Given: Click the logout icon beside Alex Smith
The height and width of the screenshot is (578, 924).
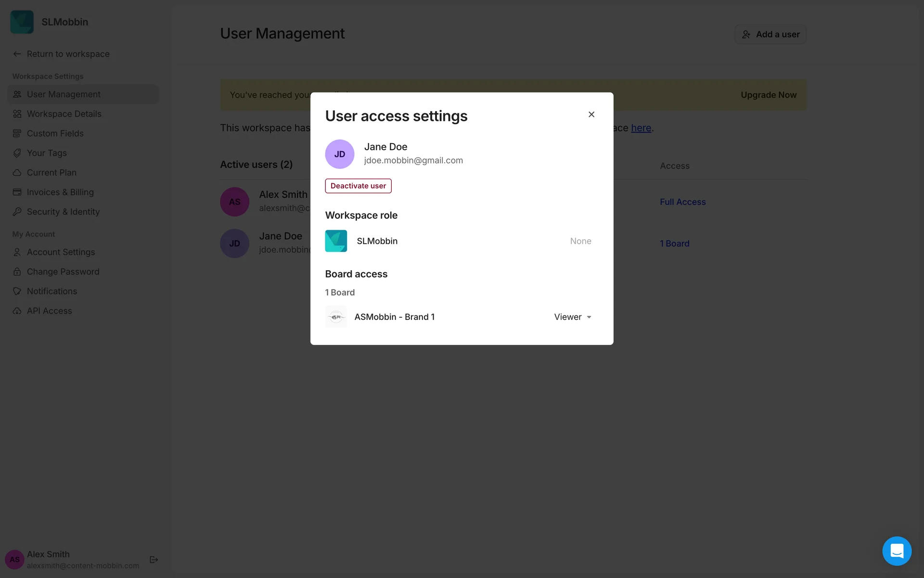Looking at the screenshot, I should [154, 560].
